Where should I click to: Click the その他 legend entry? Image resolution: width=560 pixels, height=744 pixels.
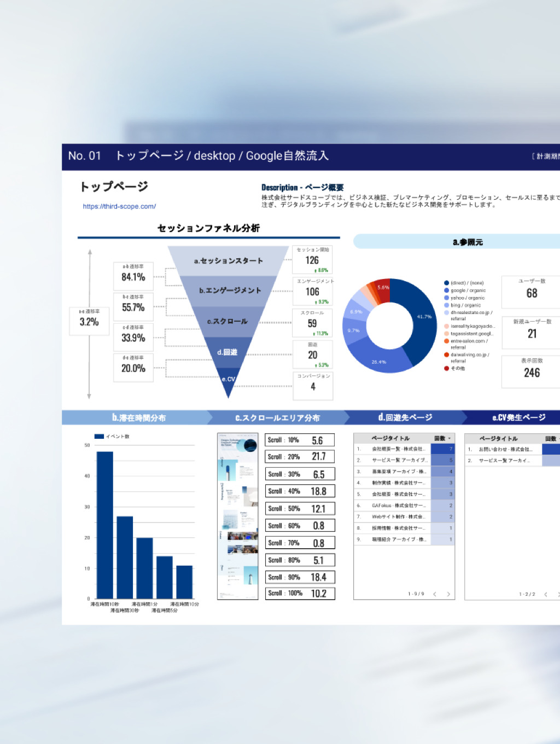(x=457, y=368)
